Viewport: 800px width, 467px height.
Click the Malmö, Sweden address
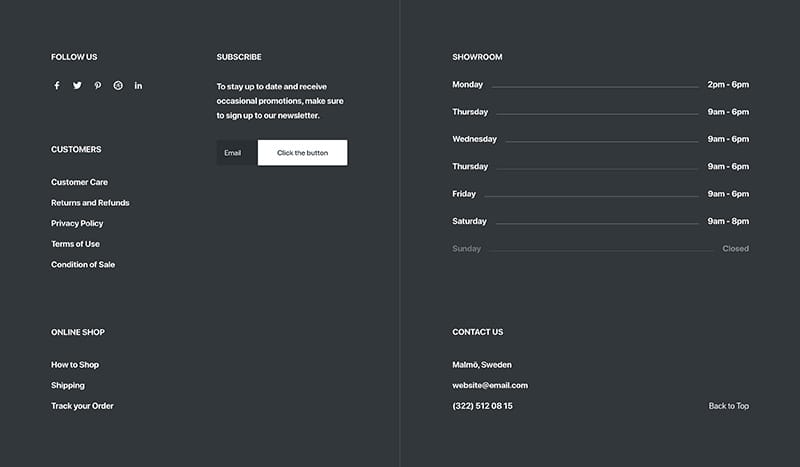click(x=482, y=365)
